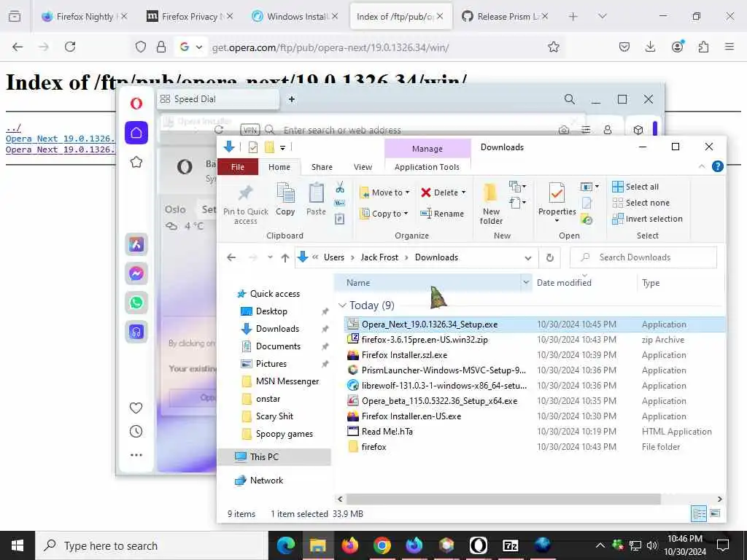The image size is (747, 560).
Task: Switch to Firefox Nightly browser tab
Action: pos(84,16)
